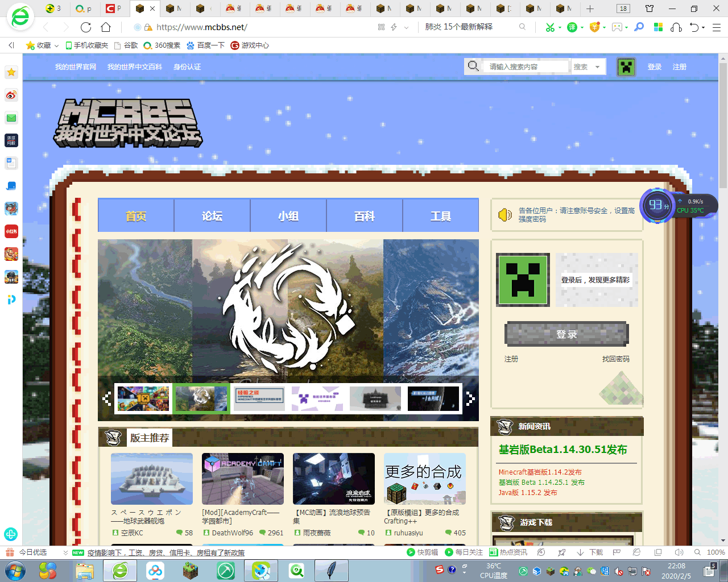Click the magnifier icon beside forum search

click(473, 66)
